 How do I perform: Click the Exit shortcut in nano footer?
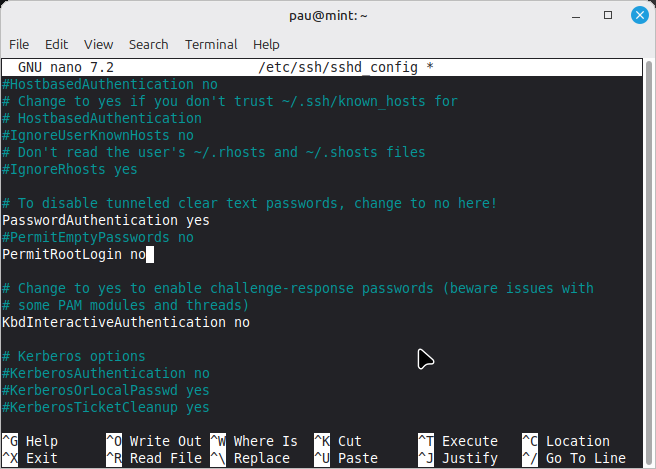pyautogui.click(x=41, y=458)
